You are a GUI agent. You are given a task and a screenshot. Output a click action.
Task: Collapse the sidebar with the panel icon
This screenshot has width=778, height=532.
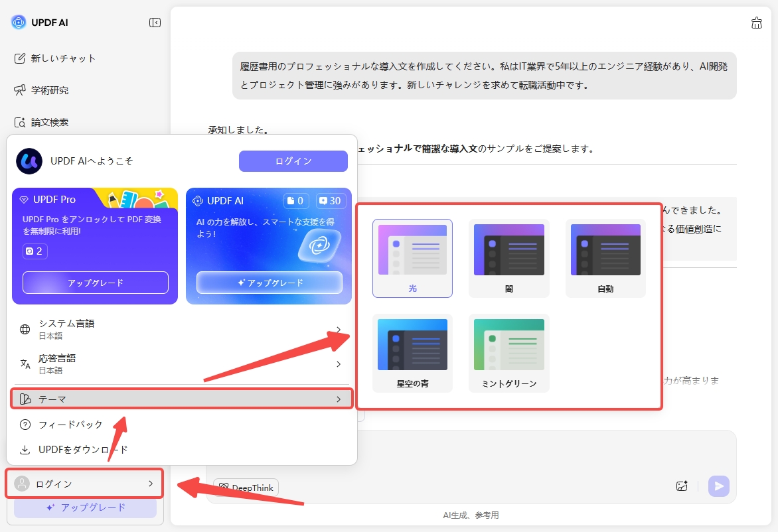coord(155,23)
